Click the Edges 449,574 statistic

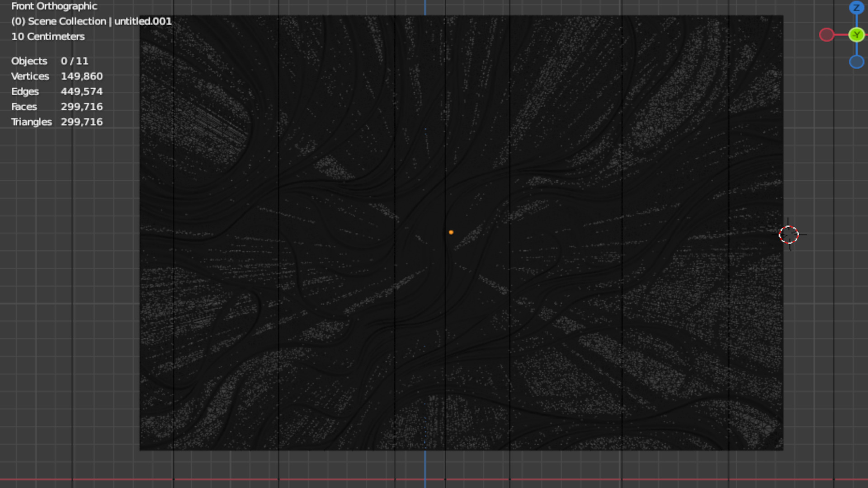(57, 92)
